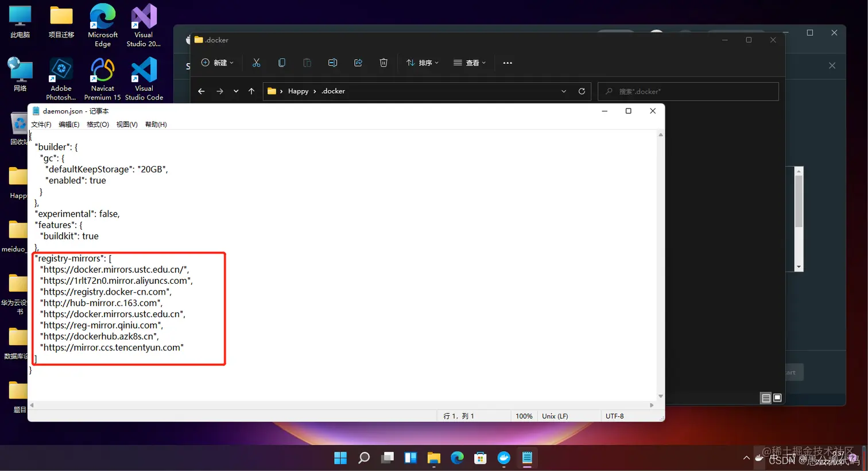
Task: Click the "https://reg-mirror.qiniu.com" line
Action: [x=102, y=325]
